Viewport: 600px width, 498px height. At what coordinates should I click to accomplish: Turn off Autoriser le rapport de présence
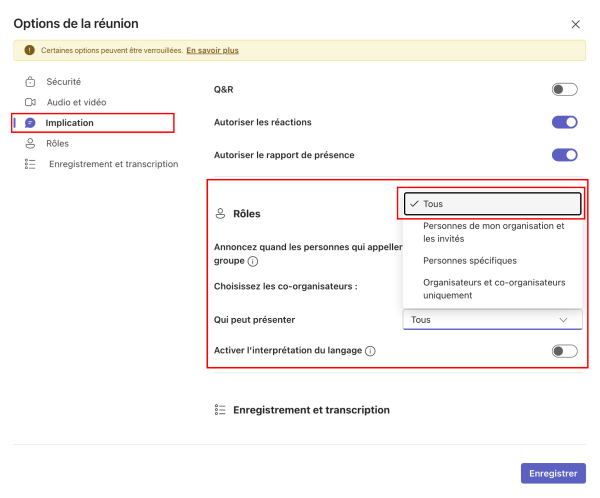coord(564,155)
